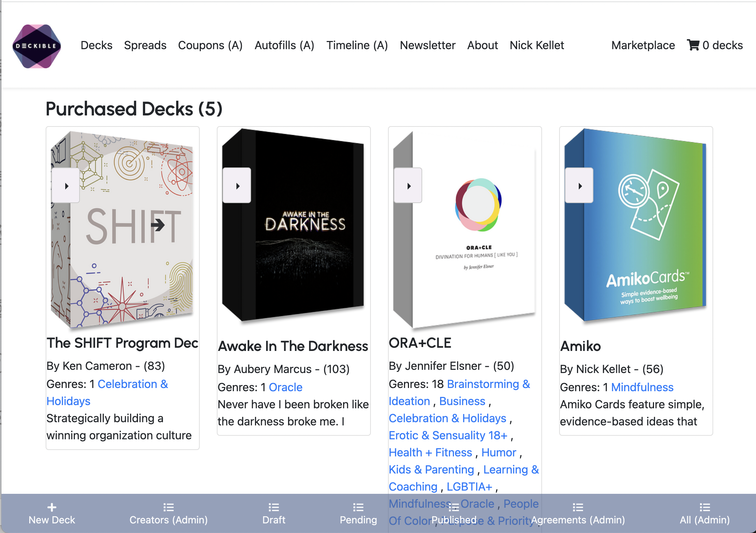Click the Draft list icon
The width and height of the screenshot is (756, 533).
(274, 507)
